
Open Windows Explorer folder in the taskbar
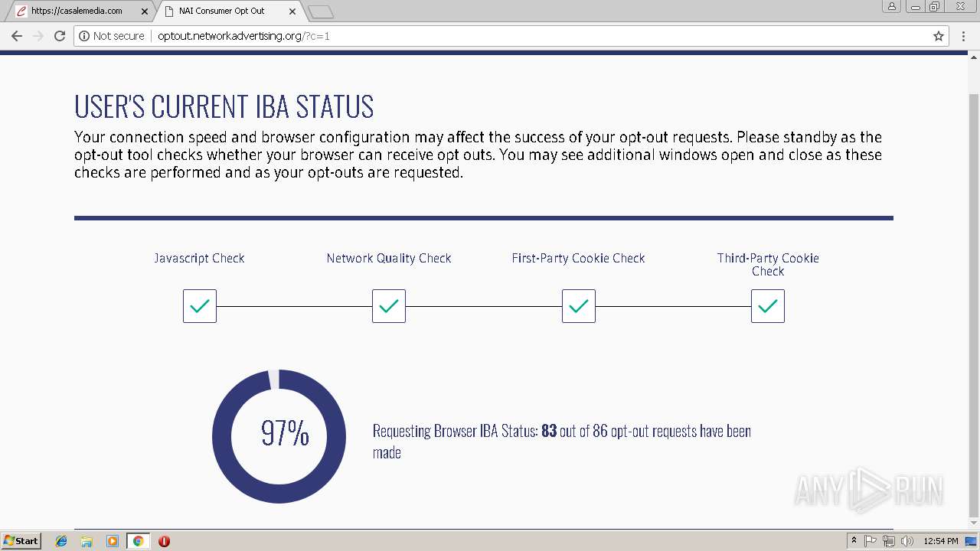(87, 541)
